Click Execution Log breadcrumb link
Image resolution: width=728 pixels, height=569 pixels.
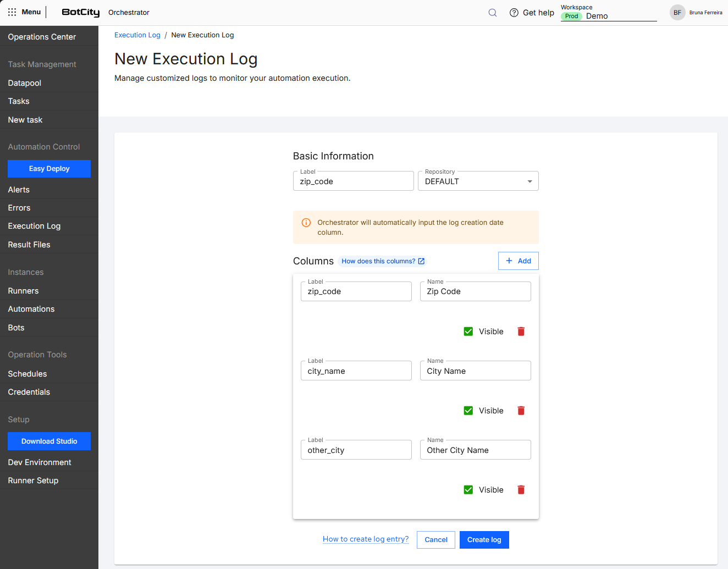click(137, 35)
